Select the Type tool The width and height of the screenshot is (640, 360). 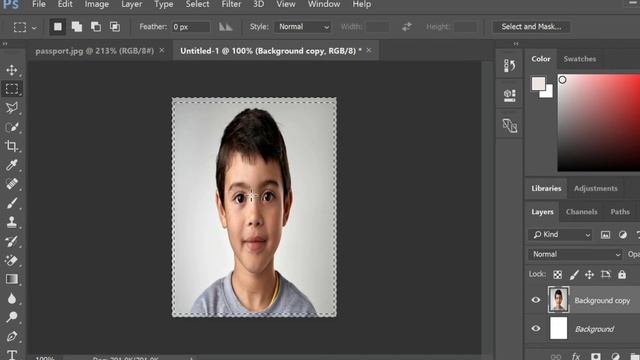pos(11,354)
